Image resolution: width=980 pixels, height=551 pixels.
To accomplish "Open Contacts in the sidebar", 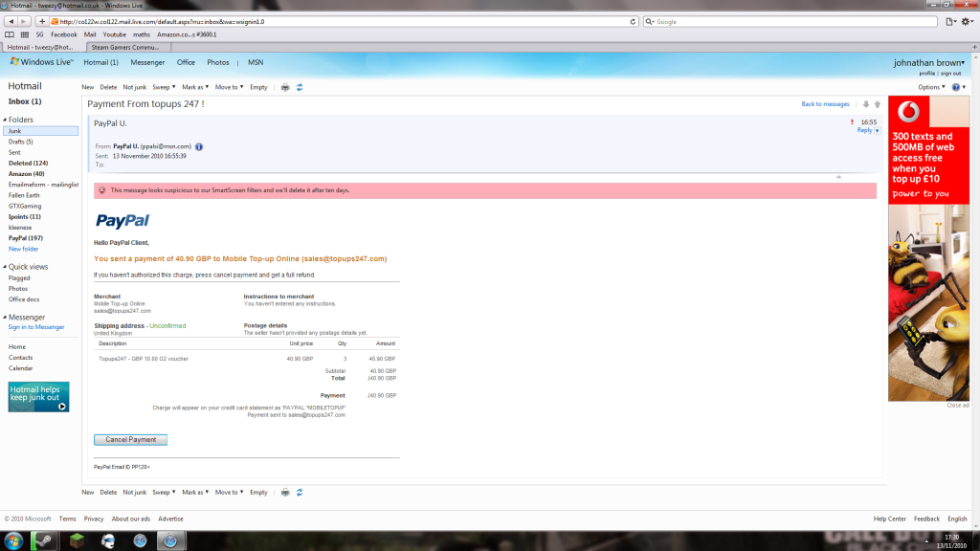I will tap(21, 358).
